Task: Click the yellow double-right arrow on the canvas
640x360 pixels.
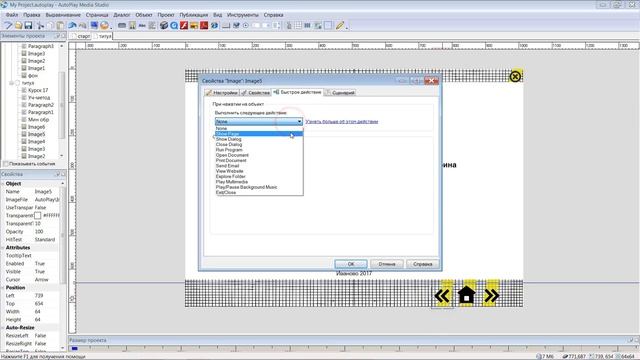Action: 491,295
